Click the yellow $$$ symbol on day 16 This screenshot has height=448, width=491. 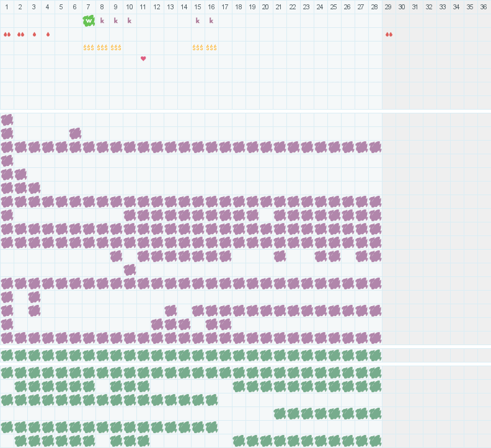click(211, 48)
